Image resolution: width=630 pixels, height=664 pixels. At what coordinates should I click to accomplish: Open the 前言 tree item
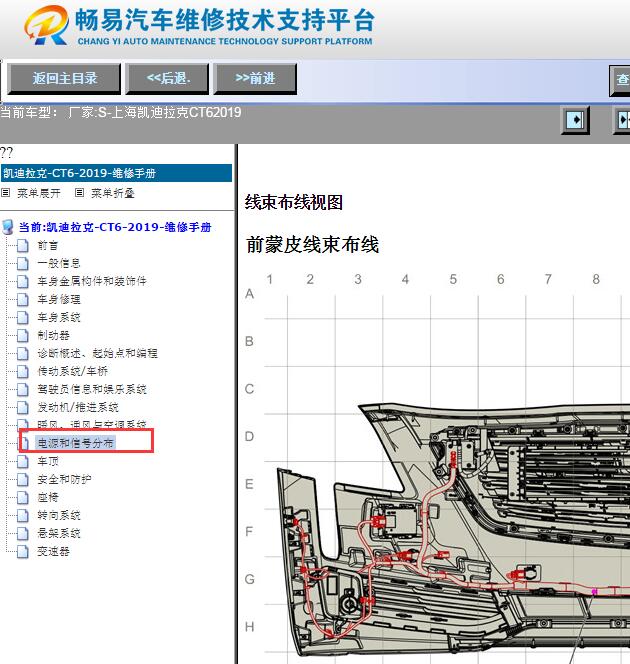pyautogui.click(x=47, y=246)
